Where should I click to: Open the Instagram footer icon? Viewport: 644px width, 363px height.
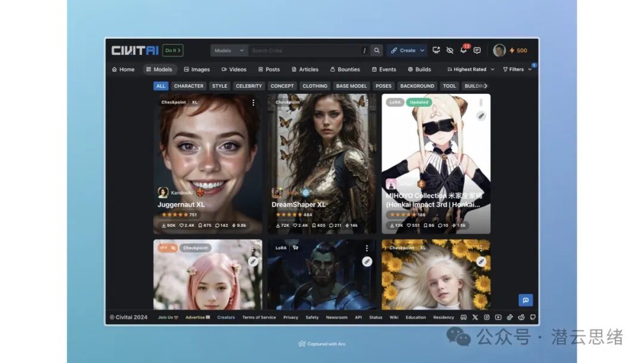[487, 318]
